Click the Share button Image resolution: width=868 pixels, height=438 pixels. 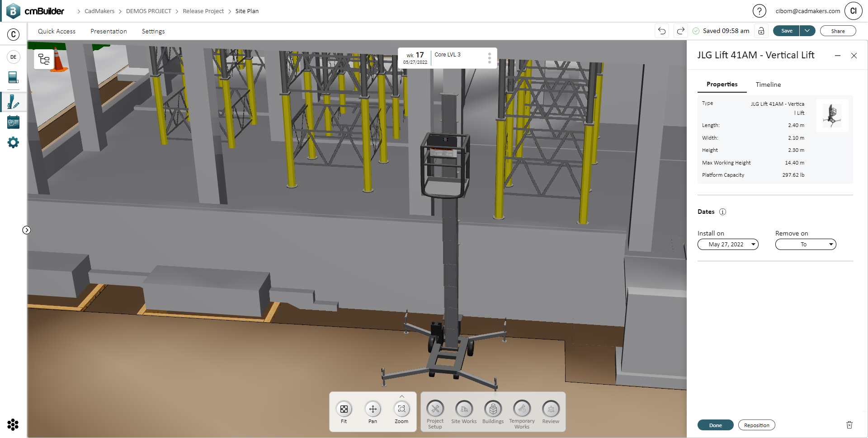(838, 31)
